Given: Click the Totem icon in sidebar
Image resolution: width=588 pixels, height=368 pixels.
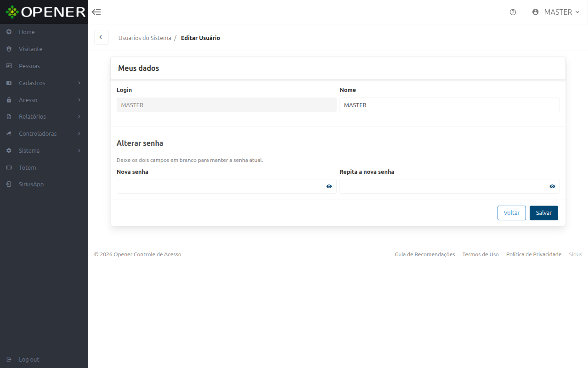Looking at the screenshot, I should click(9, 167).
